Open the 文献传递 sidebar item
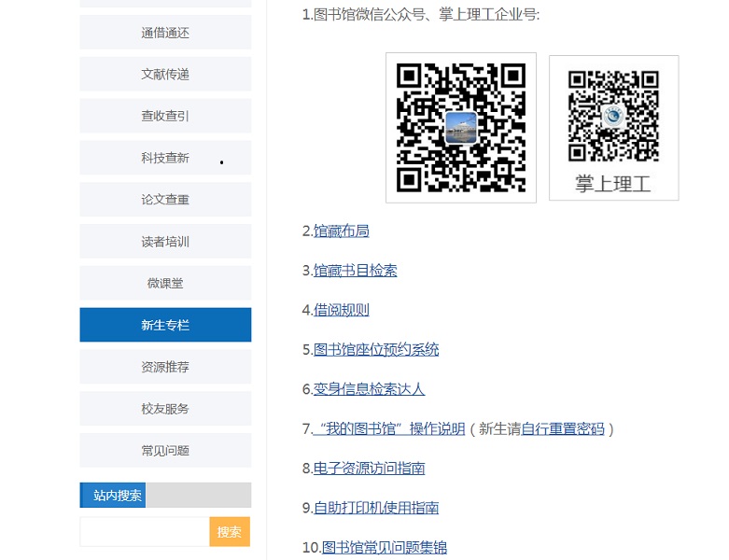Image resolution: width=729 pixels, height=560 pixels. pos(165,74)
